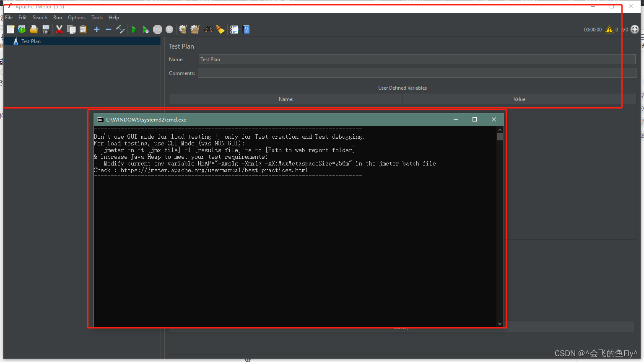Click the Name: column header

pos(286,99)
